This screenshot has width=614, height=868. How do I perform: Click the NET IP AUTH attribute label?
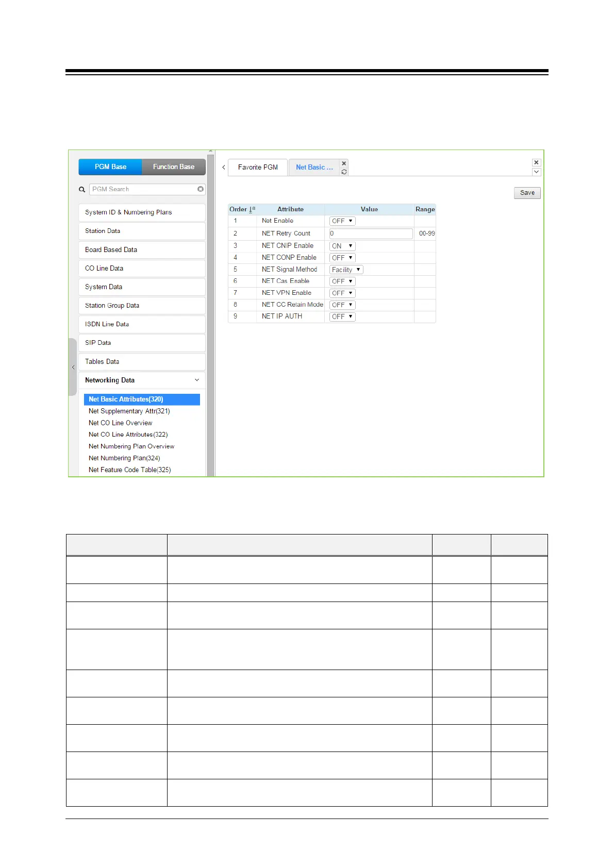[x=282, y=316]
